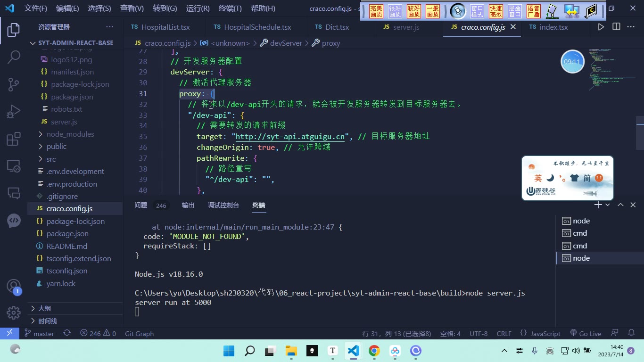The height and width of the screenshot is (362, 644).
Task: Toggle 窗口模式 in overlay toolbar
Action: [477, 11]
